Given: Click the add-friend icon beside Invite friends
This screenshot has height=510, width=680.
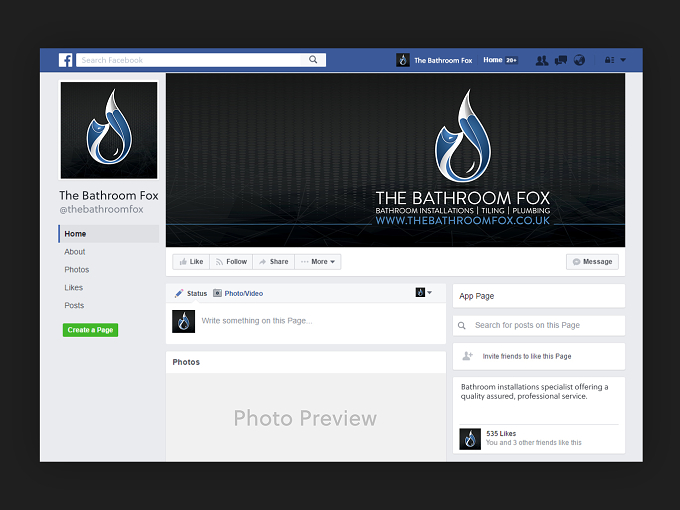Looking at the screenshot, I should click(468, 356).
